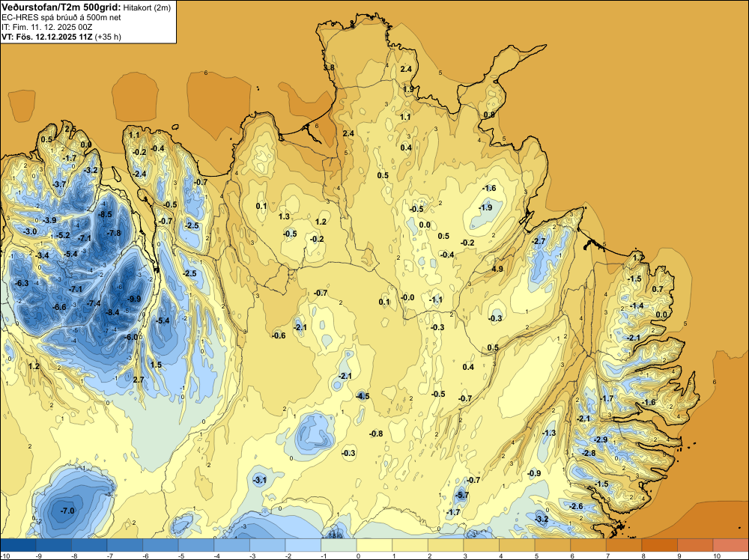Click the -3.0 temperature value
Screen dimensions: 749x560
click(x=30, y=231)
